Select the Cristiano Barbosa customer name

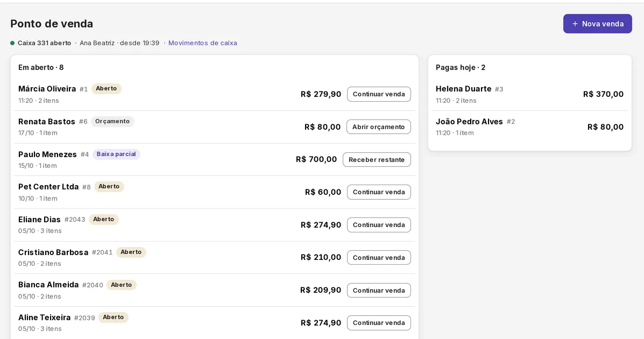53,252
